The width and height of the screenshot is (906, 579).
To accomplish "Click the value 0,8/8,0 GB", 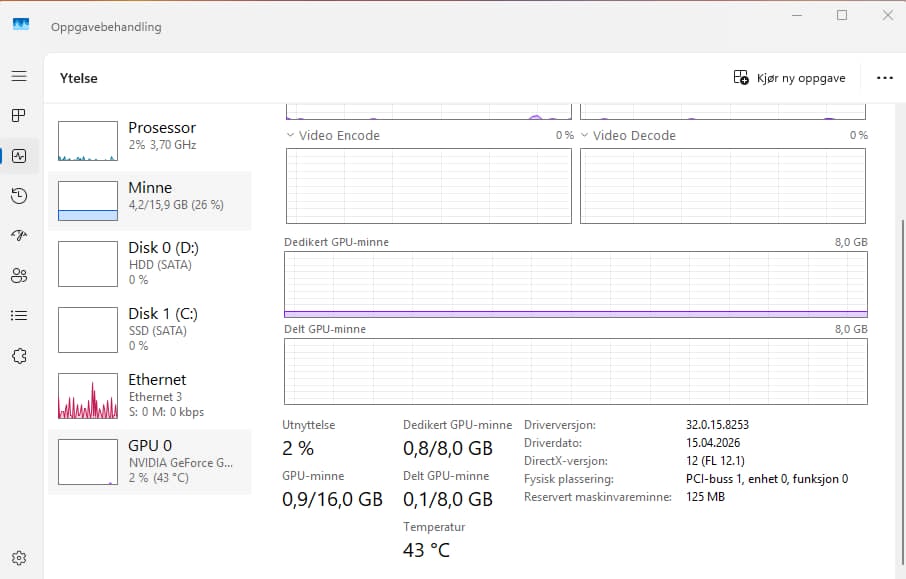I will [x=448, y=448].
